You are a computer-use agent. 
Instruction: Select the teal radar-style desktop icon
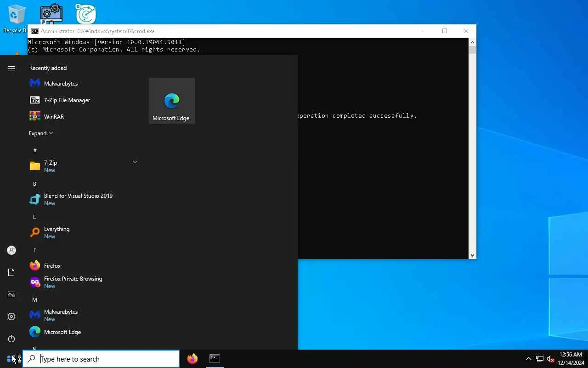coord(86,14)
